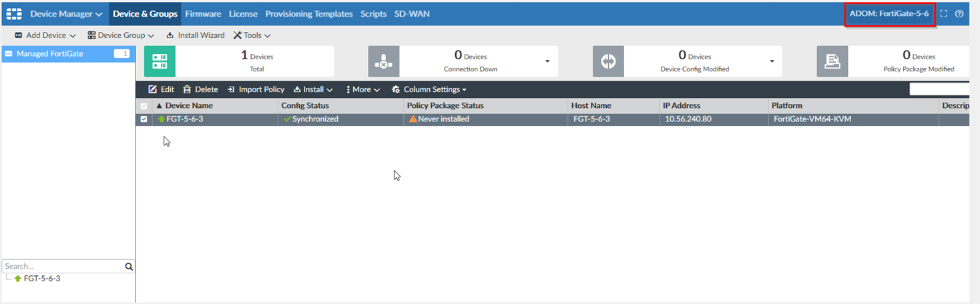This screenshot has height=304, width=980.
Task: Open the help question mark icon
Action: pos(959,13)
